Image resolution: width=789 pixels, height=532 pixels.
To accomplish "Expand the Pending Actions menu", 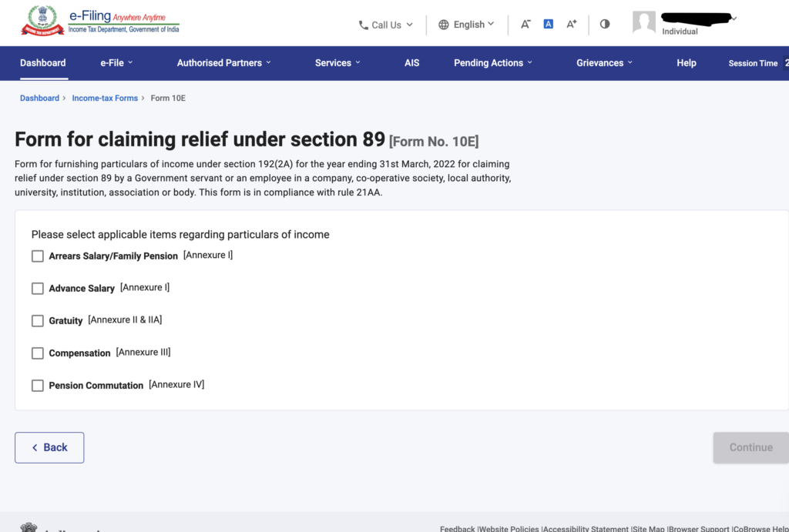I will 493,63.
